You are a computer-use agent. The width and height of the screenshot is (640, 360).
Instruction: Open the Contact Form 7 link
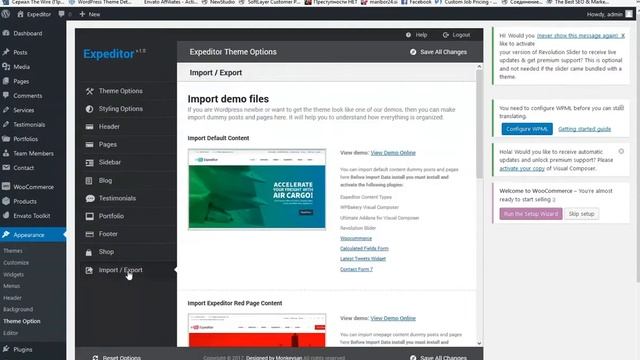coord(356,269)
